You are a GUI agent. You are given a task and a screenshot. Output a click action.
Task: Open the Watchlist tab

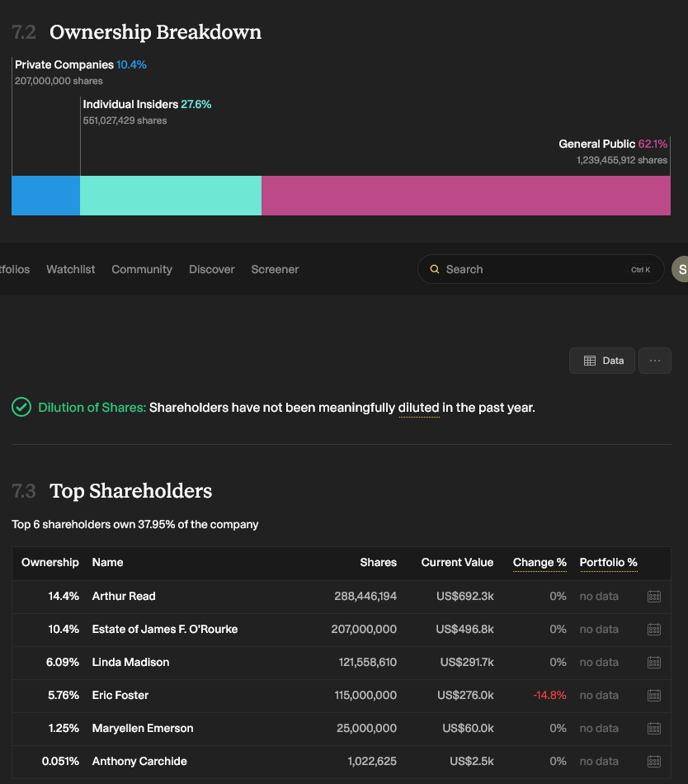(x=70, y=269)
